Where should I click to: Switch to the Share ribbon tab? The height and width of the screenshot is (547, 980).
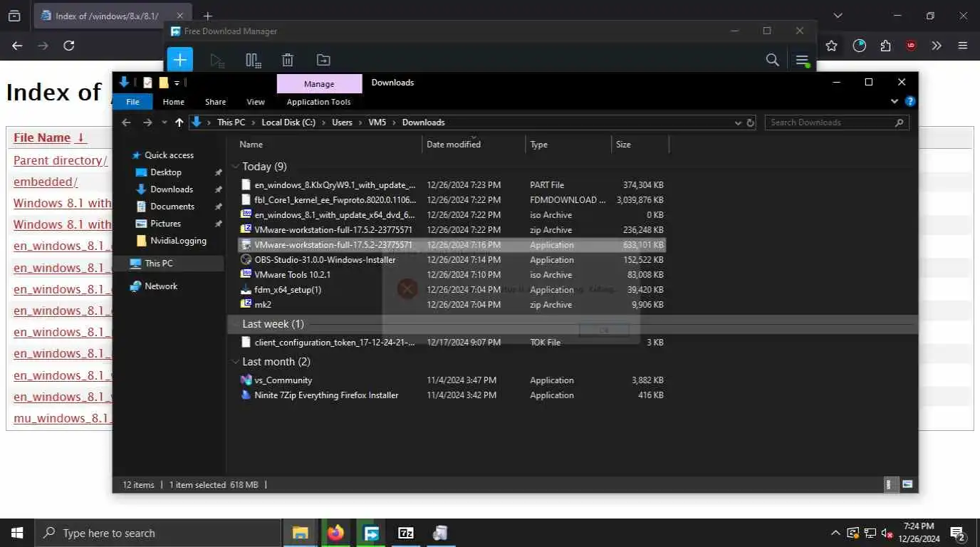(215, 102)
